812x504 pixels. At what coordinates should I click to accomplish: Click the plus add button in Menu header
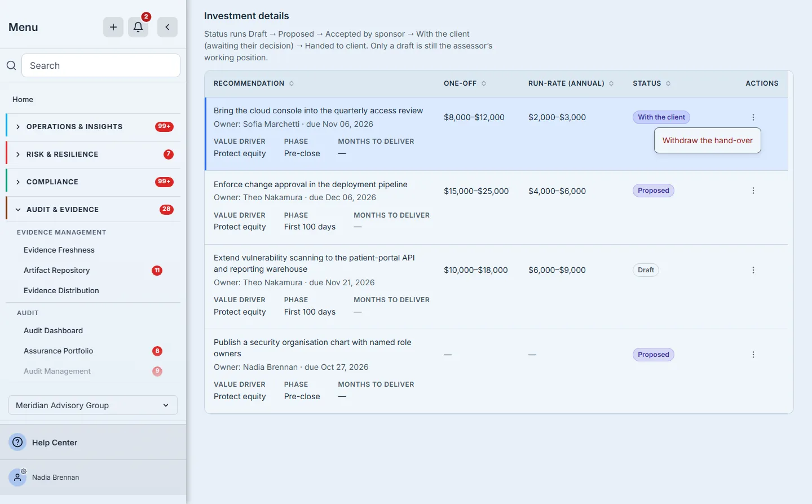coord(113,27)
